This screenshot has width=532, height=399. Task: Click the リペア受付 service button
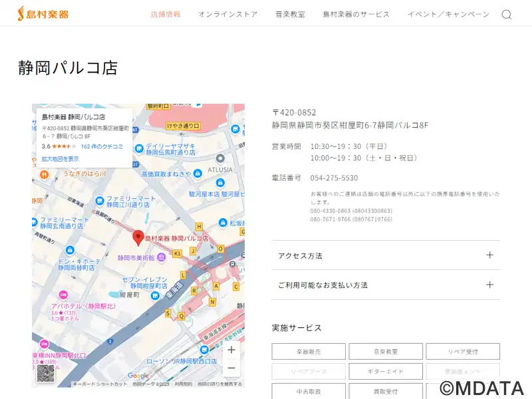click(x=463, y=352)
